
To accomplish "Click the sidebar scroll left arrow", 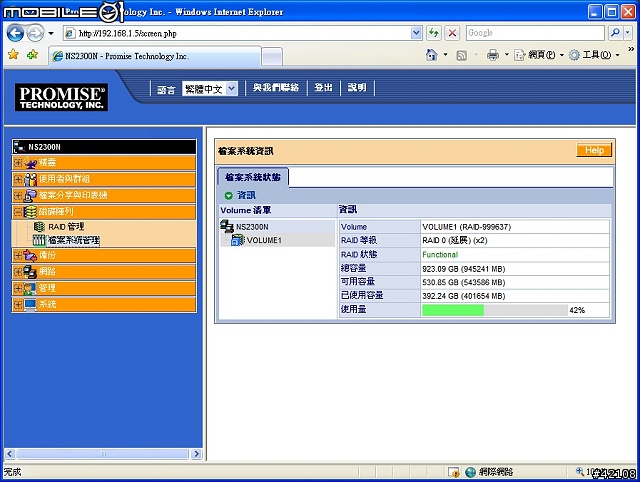I will point(10,454).
